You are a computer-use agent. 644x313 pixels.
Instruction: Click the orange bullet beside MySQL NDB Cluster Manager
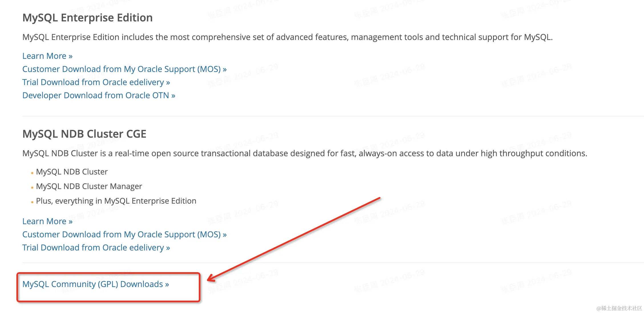point(32,188)
